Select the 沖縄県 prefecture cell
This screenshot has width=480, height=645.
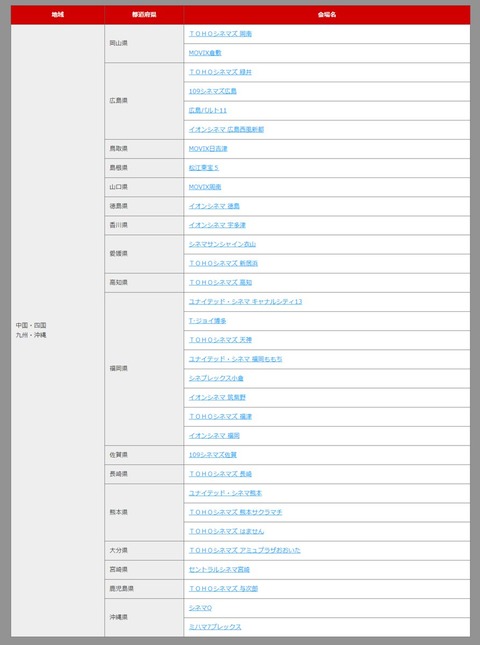(x=144, y=617)
